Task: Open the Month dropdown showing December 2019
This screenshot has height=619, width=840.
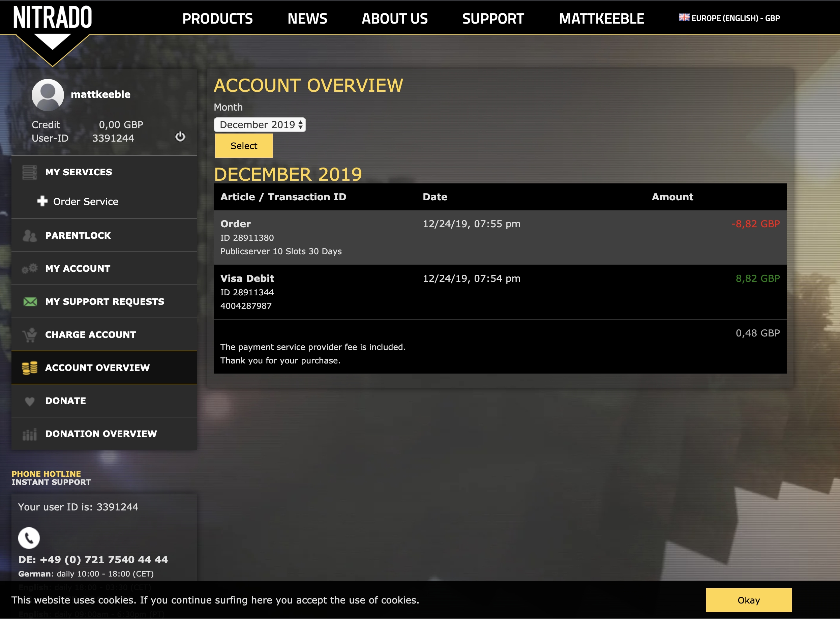Action: [259, 124]
